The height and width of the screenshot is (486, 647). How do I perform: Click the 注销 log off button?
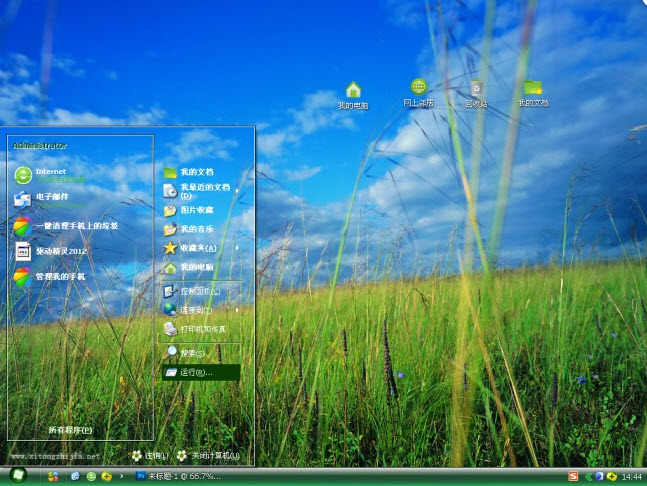151,456
